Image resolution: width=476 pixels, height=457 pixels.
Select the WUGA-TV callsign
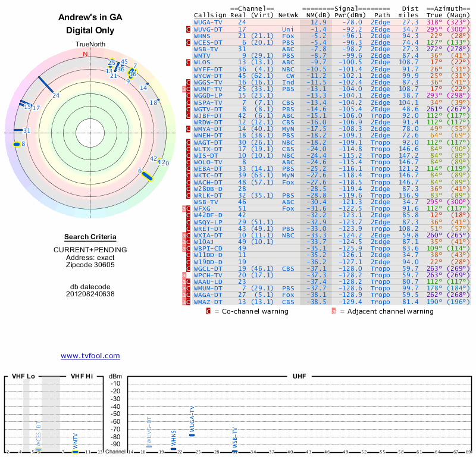208,23
